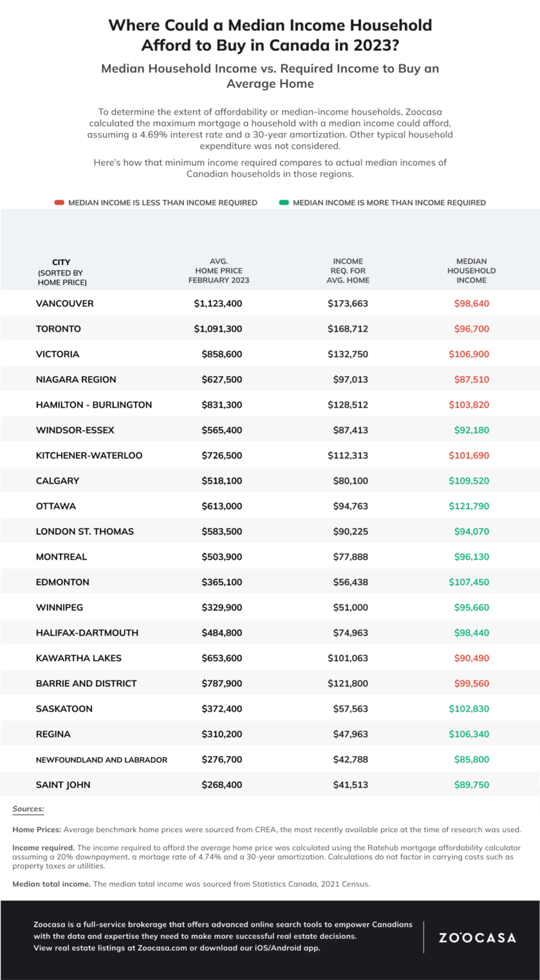Click the underlined 'Sources:' heading
The width and height of the screenshot is (540, 980).
coord(28,809)
